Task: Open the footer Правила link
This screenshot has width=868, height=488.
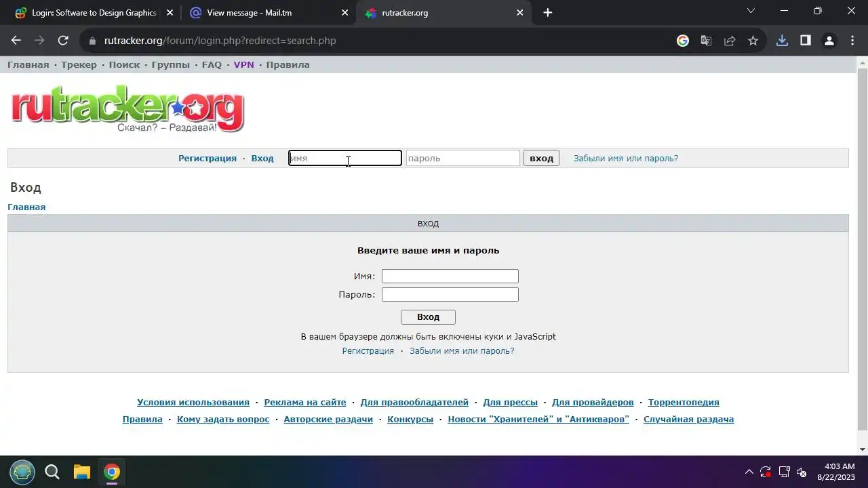Action: (142, 420)
